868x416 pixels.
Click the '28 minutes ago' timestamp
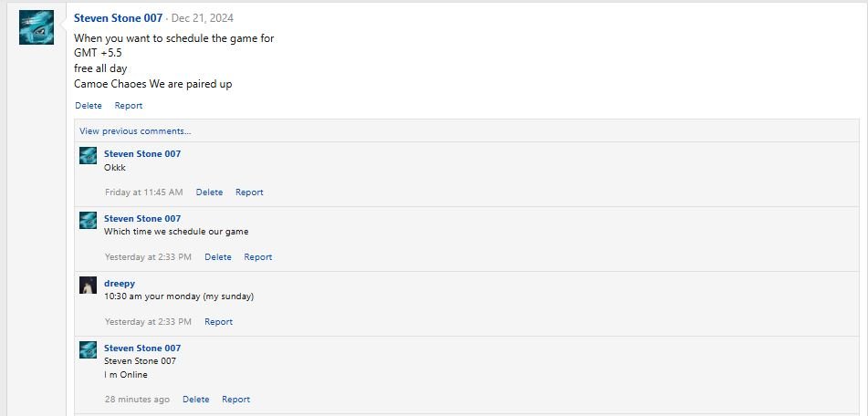(x=137, y=400)
